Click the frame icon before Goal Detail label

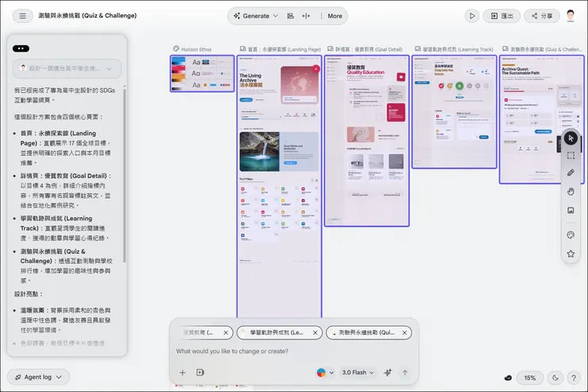pyautogui.click(x=331, y=49)
